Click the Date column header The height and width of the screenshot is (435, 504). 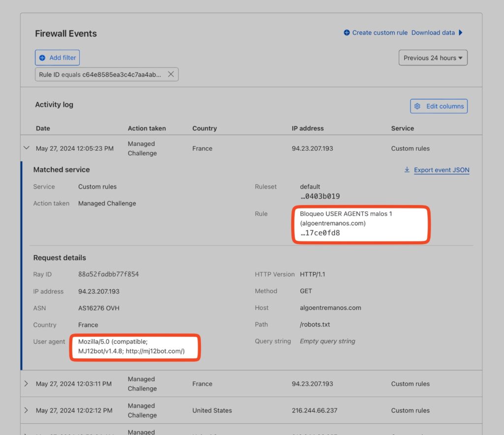[x=43, y=128]
